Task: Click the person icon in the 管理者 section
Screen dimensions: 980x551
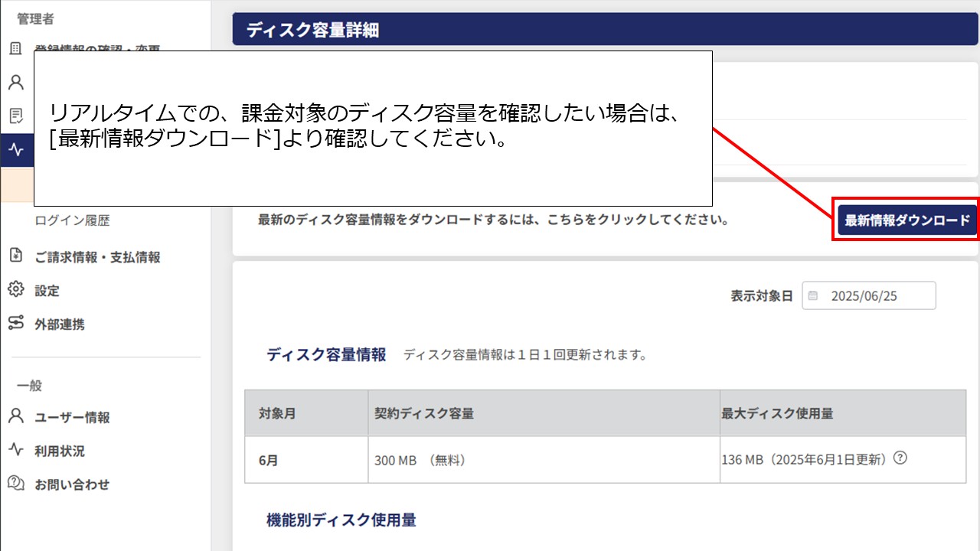Action: [15, 82]
